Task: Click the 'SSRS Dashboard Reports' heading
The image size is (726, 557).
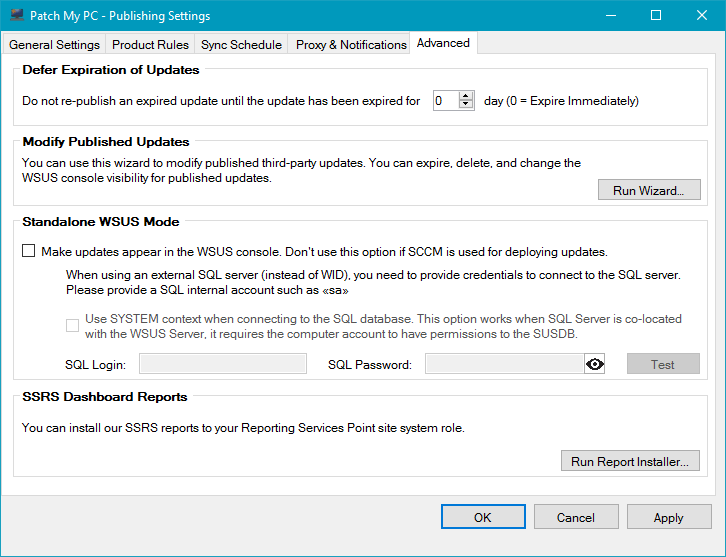Action: tap(105, 397)
